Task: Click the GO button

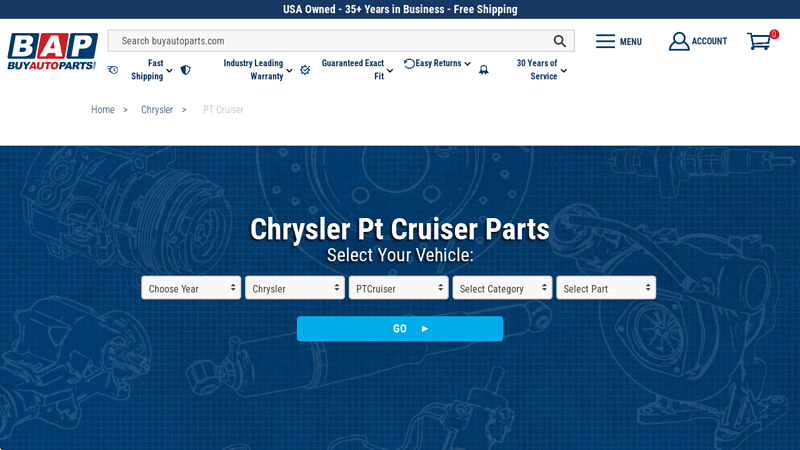Action: (400, 329)
